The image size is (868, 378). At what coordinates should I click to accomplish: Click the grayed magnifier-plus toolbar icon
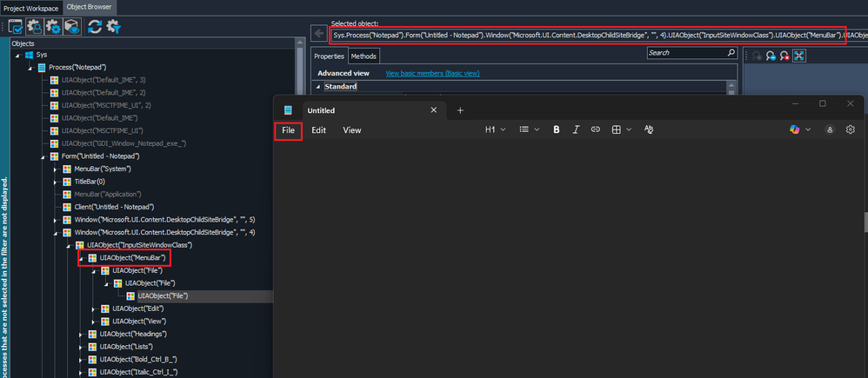pyautogui.click(x=757, y=56)
